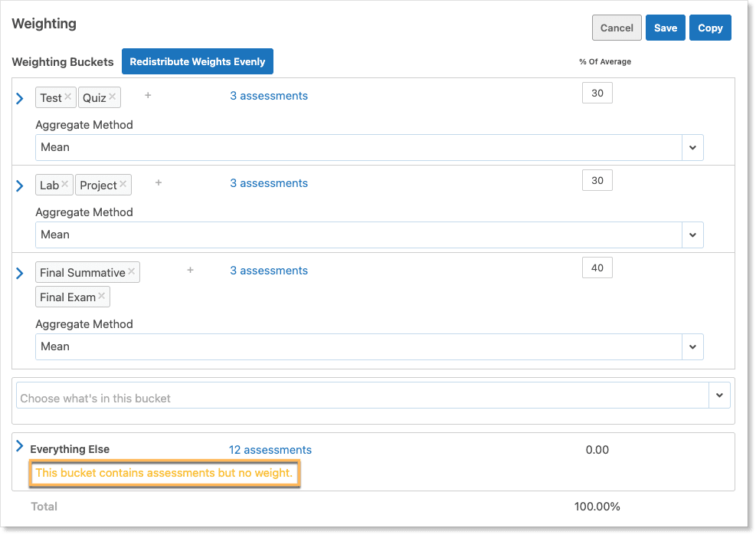Viewport: 756px width, 535px height.
Task: Remove the Final Summative tag
Action: pos(132,271)
